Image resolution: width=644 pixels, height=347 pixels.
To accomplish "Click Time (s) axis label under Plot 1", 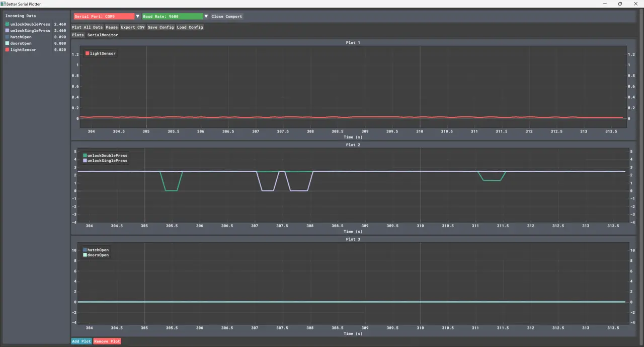I will coord(353,137).
